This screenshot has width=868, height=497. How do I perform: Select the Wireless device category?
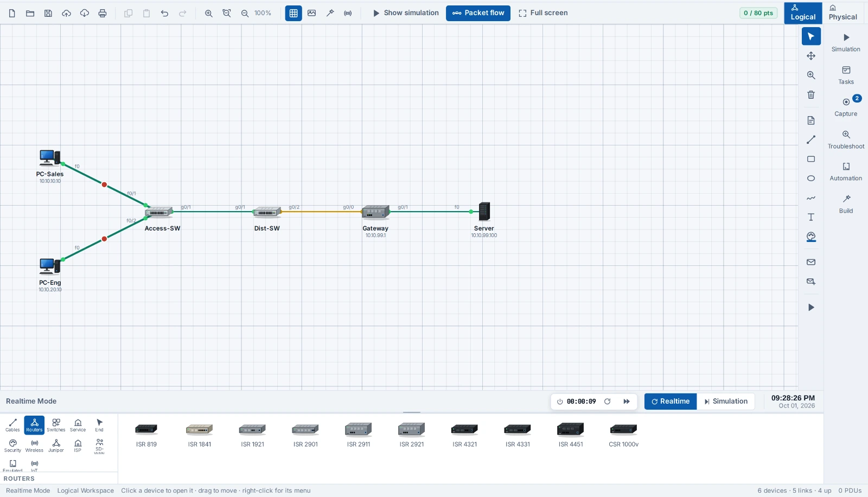pos(34,446)
